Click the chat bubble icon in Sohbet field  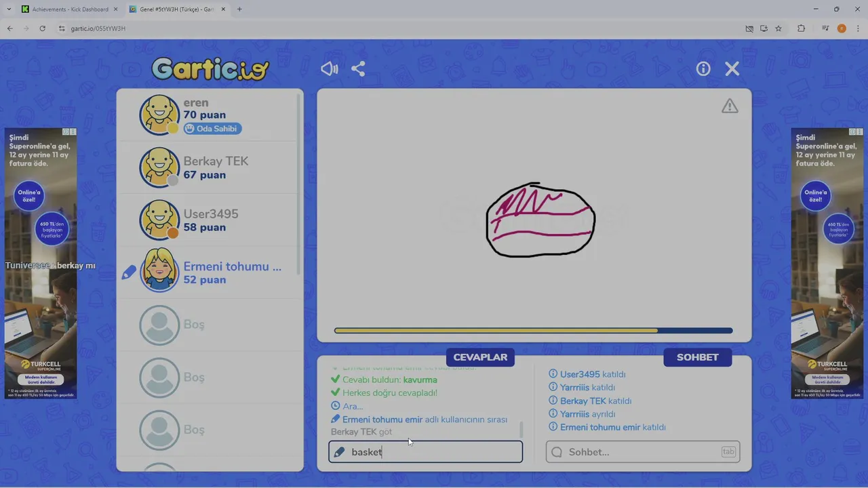(x=557, y=452)
